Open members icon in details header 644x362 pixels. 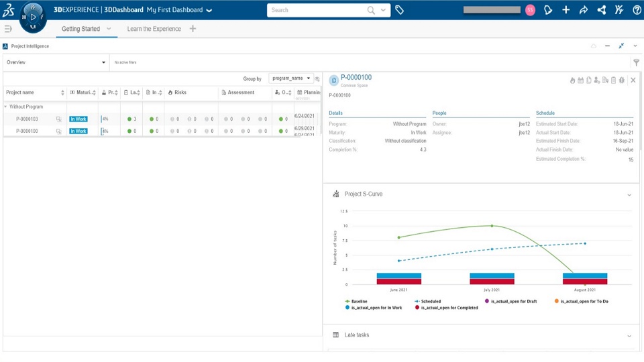[x=597, y=80]
